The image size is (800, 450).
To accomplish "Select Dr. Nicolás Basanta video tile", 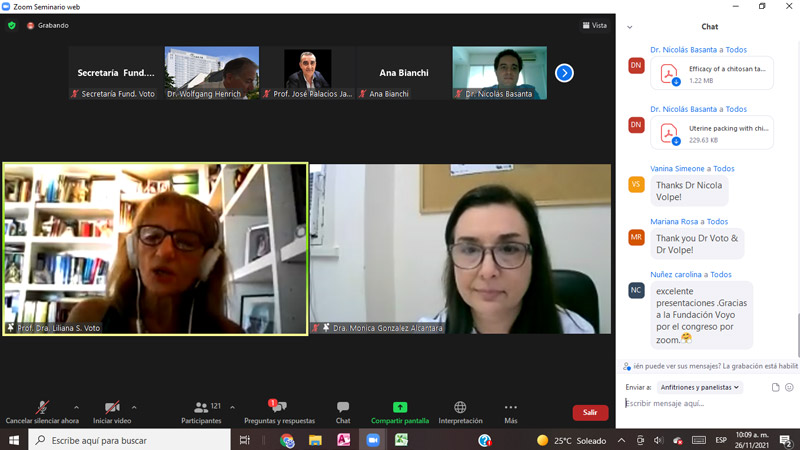I will tap(499, 73).
